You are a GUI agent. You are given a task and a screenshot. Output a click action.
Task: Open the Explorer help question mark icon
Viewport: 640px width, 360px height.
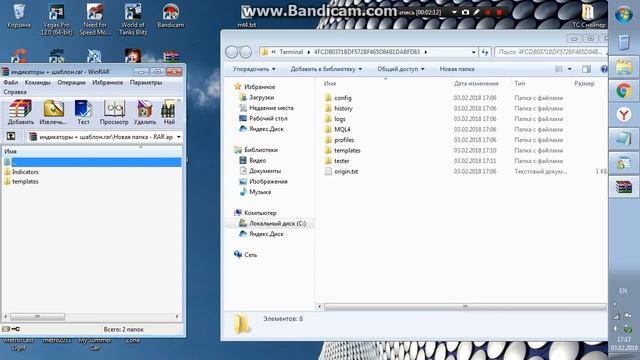604,69
